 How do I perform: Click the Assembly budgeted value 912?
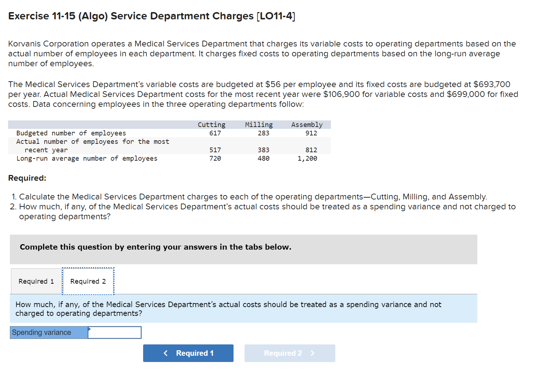tap(312, 133)
